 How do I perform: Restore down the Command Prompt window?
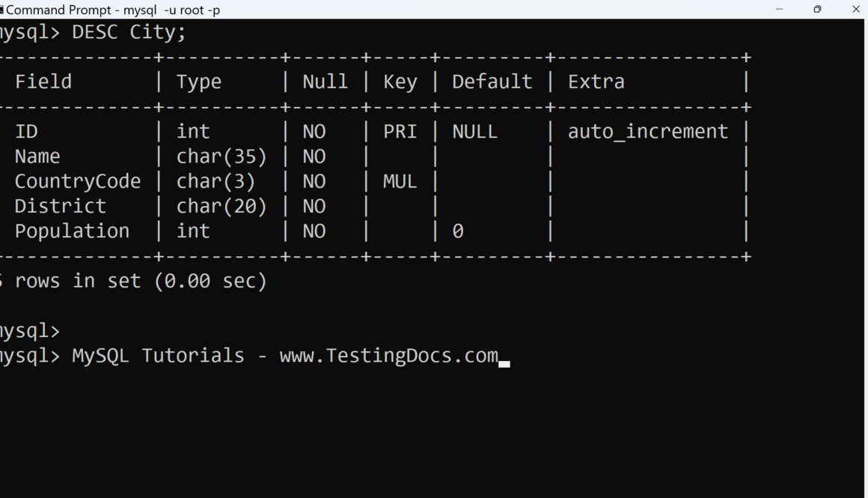tap(817, 10)
